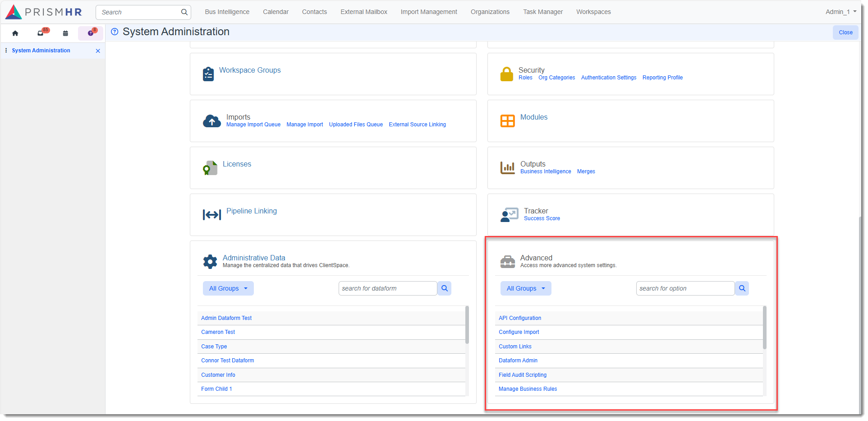Expand All Groups dropdown in Administrative Data
The width and height of the screenshot is (868, 421).
[228, 288]
